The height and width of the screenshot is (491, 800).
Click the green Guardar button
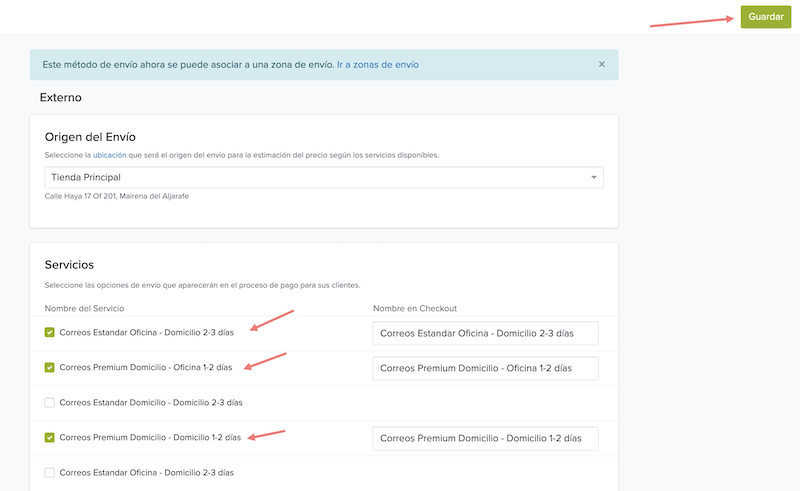pyautogui.click(x=765, y=19)
